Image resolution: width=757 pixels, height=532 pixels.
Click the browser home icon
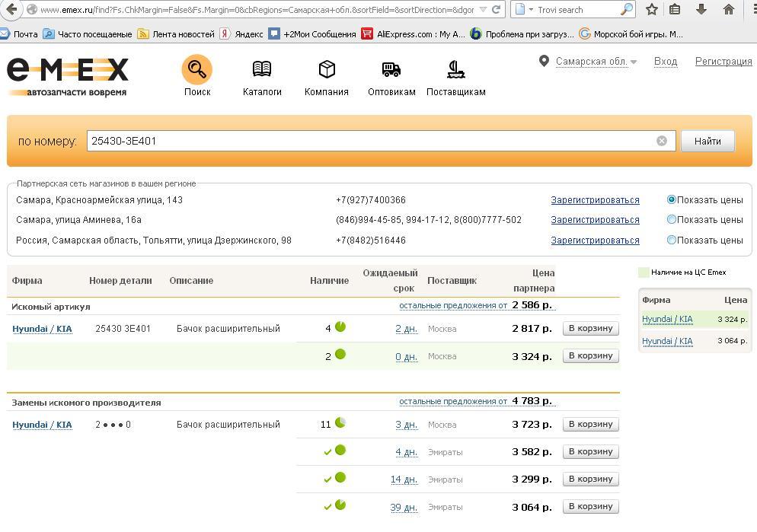[x=729, y=10]
